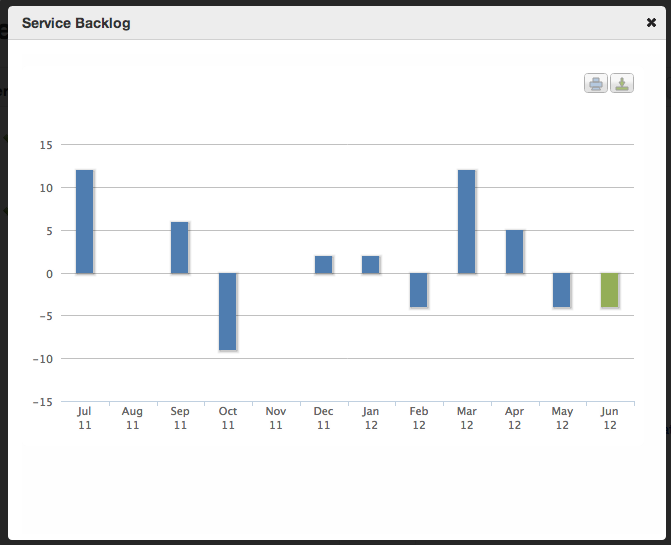Click the download chart icon
The height and width of the screenshot is (545, 671).
pyautogui.click(x=622, y=84)
